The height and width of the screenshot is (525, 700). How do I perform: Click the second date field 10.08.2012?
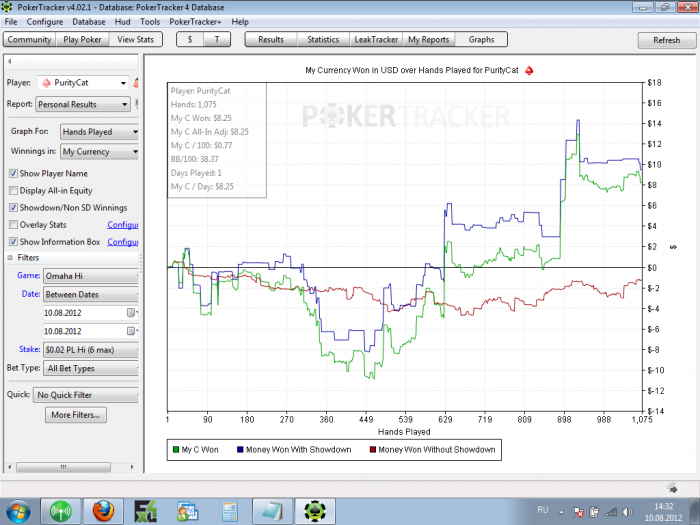pos(85,331)
